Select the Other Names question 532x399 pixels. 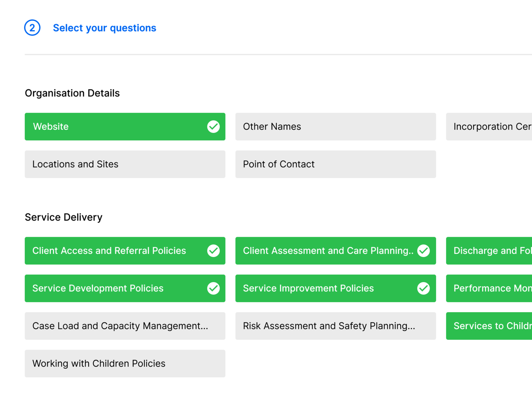pyautogui.click(x=335, y=127)
